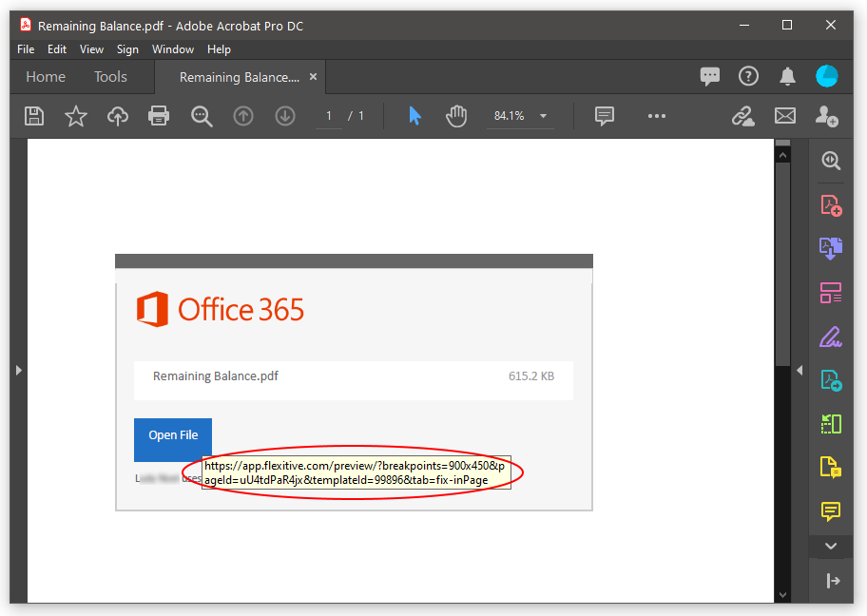The width and height of the screenshot is (867, 616).
Task: Share a link to the file
Action: (743, 116)
